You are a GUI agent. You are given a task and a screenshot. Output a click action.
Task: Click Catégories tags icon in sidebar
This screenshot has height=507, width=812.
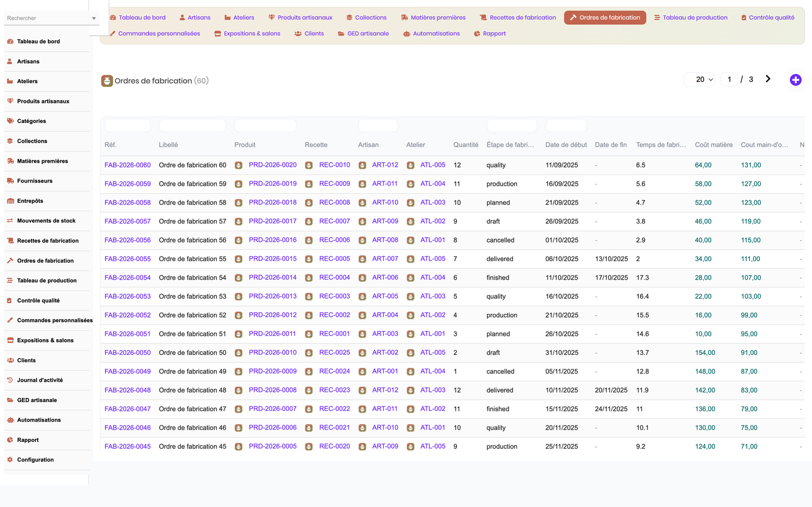pos(10,121)
